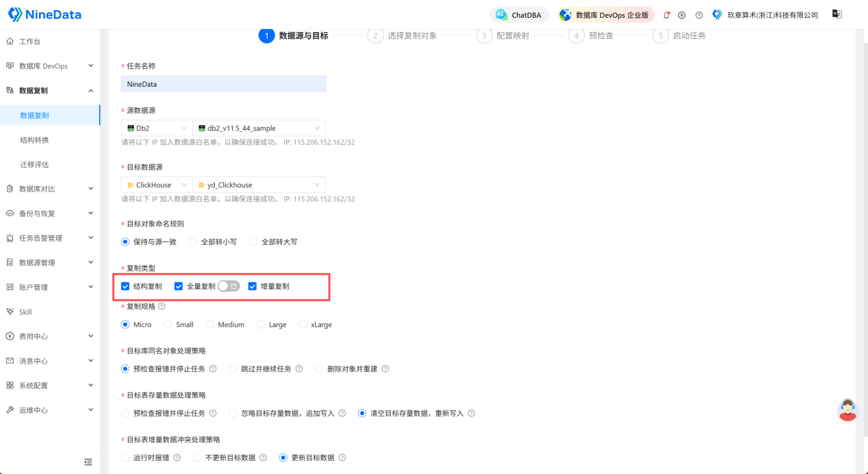Image resolution: width=868 pixels, height=474 pixels.
Task: Click Skill sidebar icon
Action: (10, 312)
